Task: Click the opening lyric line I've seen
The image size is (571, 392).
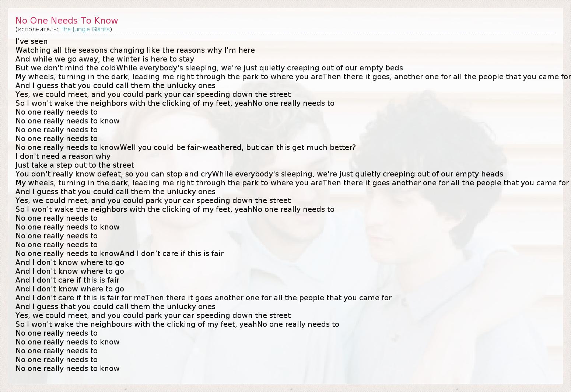Action: coord(32,41)
